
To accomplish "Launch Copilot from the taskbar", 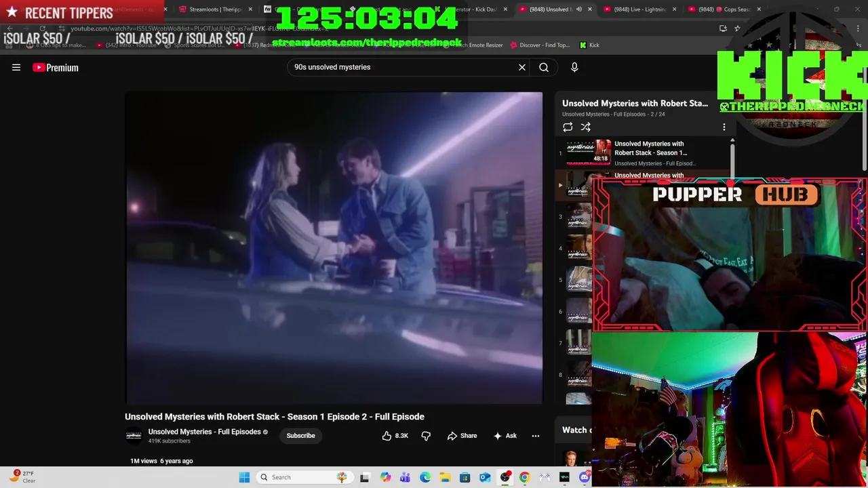I will pos(385,477).
